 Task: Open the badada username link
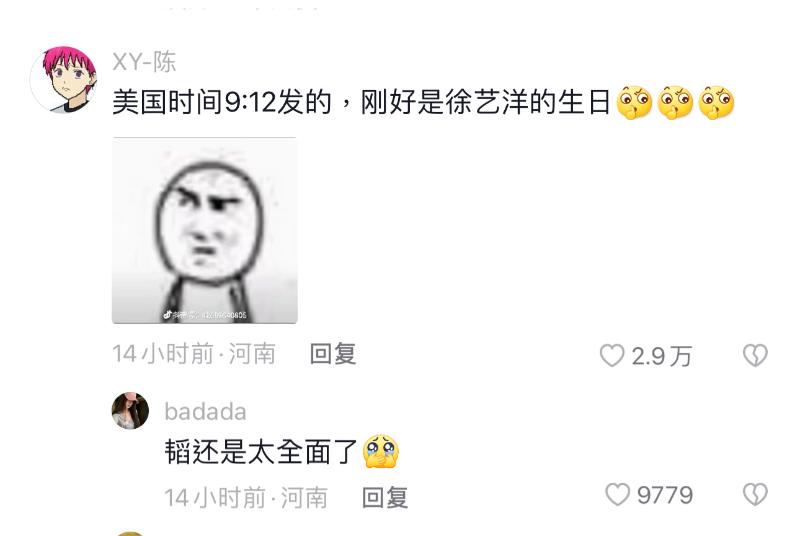pyautogui.click(x=205, y=412)
